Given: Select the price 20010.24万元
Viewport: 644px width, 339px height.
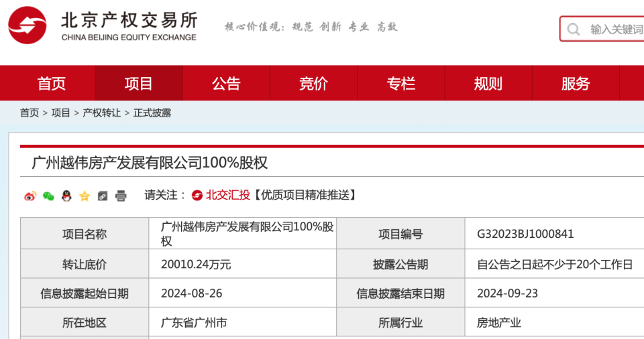Looking at the screenshot, I should 196,265.
